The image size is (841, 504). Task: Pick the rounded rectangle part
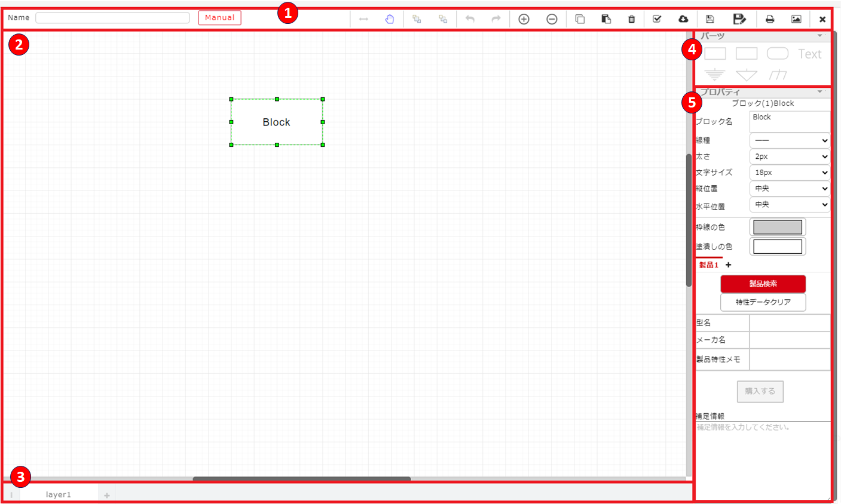click(777, 54)
